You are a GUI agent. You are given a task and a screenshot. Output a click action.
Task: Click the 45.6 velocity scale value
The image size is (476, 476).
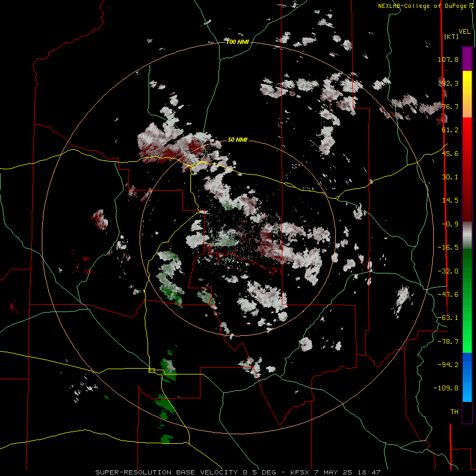pyautogui.click(x=450, y=153)
